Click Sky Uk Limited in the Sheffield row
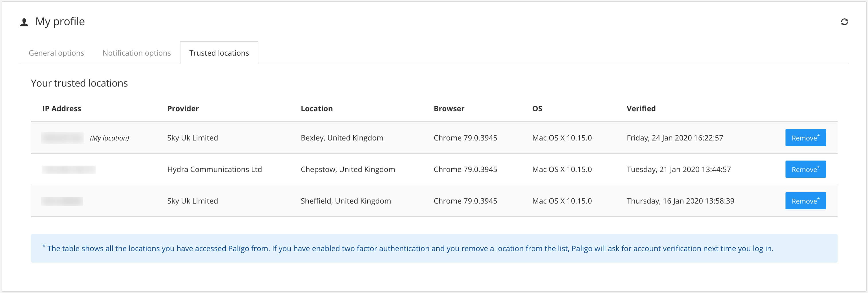868x293 pixels. tap(193, 201)
